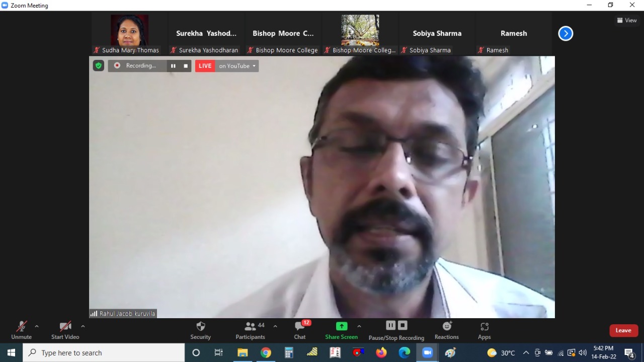Show hidden system tray icons
The width and height of the screenshot is (644, 362).
526,352
